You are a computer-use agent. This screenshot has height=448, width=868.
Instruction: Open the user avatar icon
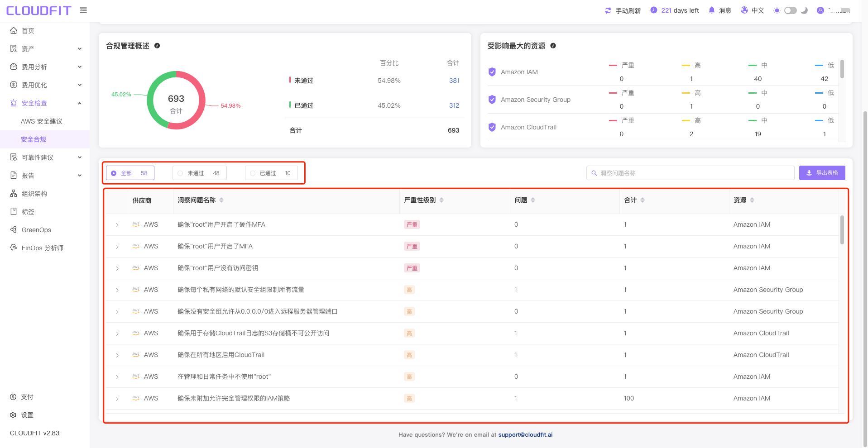(x=820, y=10)
